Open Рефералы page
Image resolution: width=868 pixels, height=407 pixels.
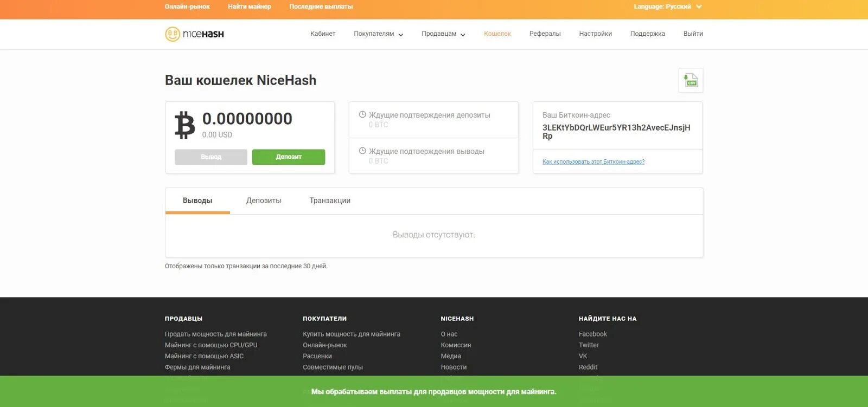tap(545, 34)
